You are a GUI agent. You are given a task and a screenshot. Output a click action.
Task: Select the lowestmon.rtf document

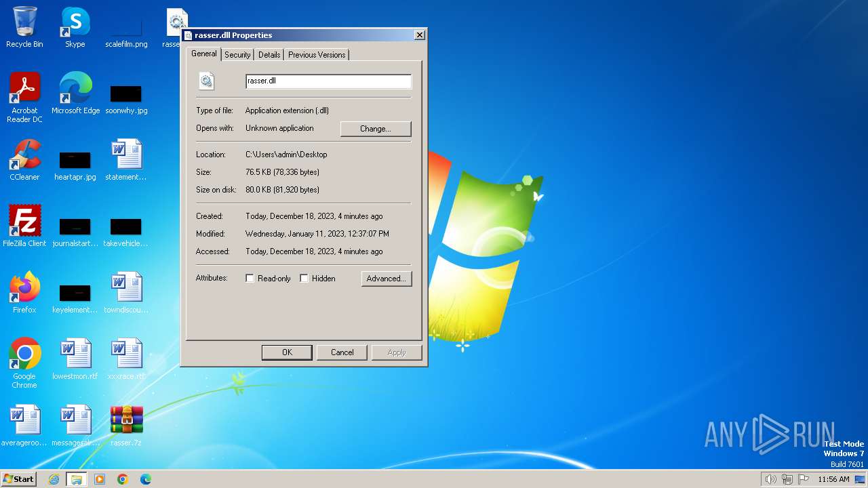point(75,359)
